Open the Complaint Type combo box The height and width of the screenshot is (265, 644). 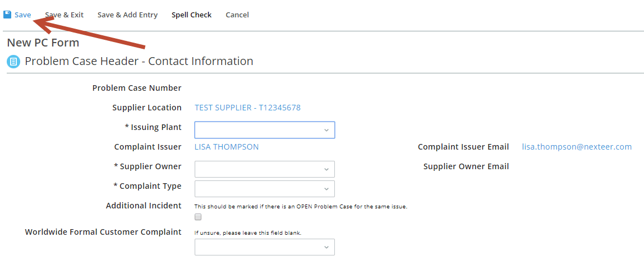(x=265, y=189)
